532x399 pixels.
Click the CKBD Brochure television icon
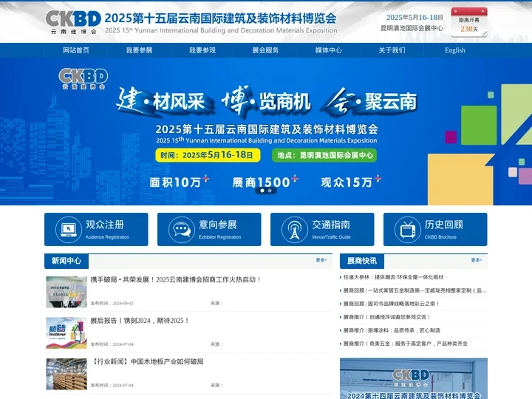(x=407, y=230)
